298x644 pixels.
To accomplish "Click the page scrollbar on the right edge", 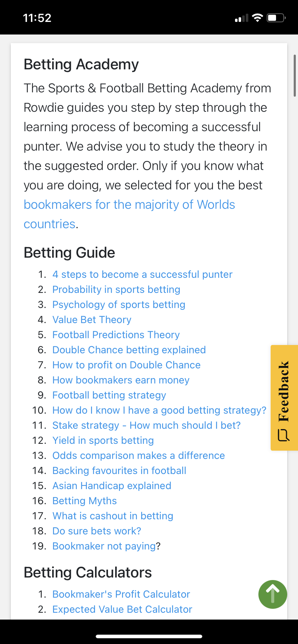I will 295,75.
